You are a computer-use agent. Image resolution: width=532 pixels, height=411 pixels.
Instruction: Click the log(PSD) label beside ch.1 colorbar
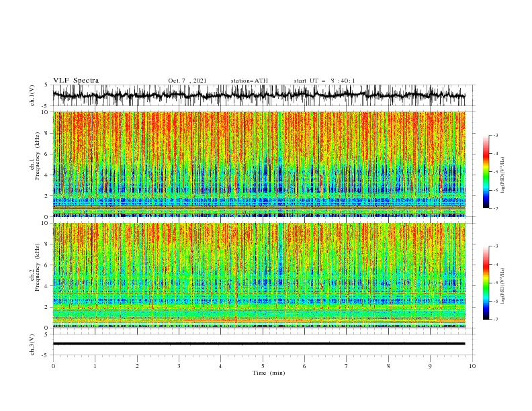(x=503, y=175)
